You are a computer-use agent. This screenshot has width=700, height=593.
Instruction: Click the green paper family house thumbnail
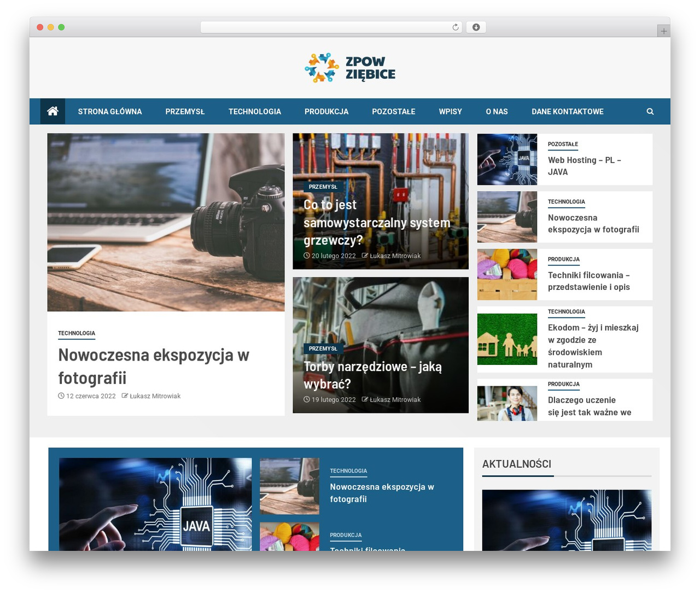click(x=507, y=339)
